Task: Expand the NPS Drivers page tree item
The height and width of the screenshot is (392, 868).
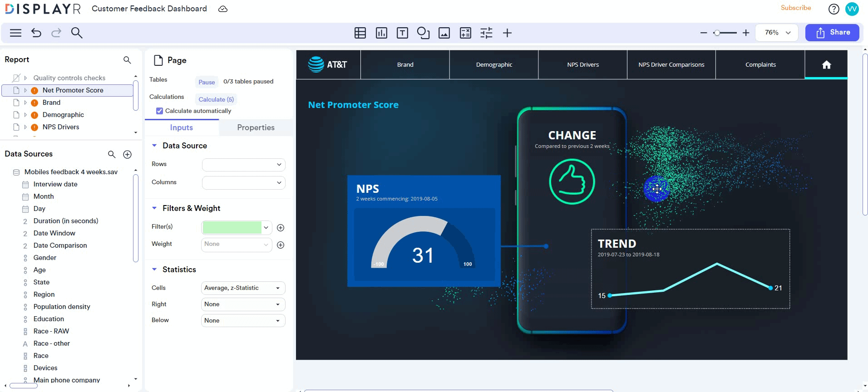Action: point(25,127)
